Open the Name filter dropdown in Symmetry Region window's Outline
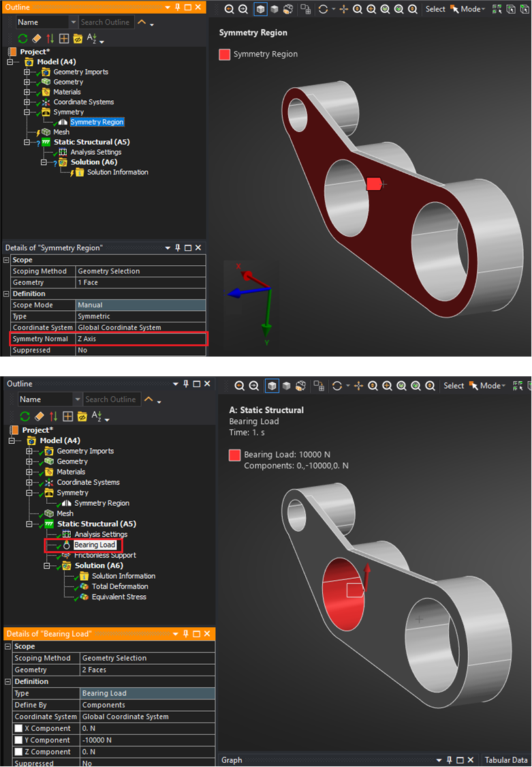Screen dimensions: 532x767 pyautogui.click(x=74, y=22)
